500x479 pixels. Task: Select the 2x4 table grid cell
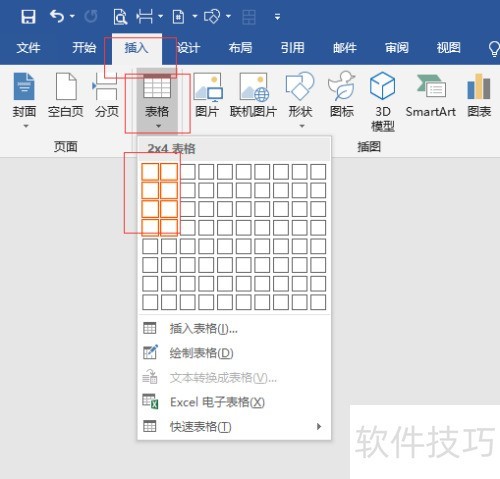point(169,228)
